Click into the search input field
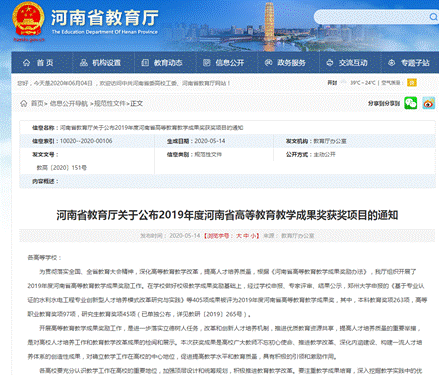439x376 pixels. (371, 17)
